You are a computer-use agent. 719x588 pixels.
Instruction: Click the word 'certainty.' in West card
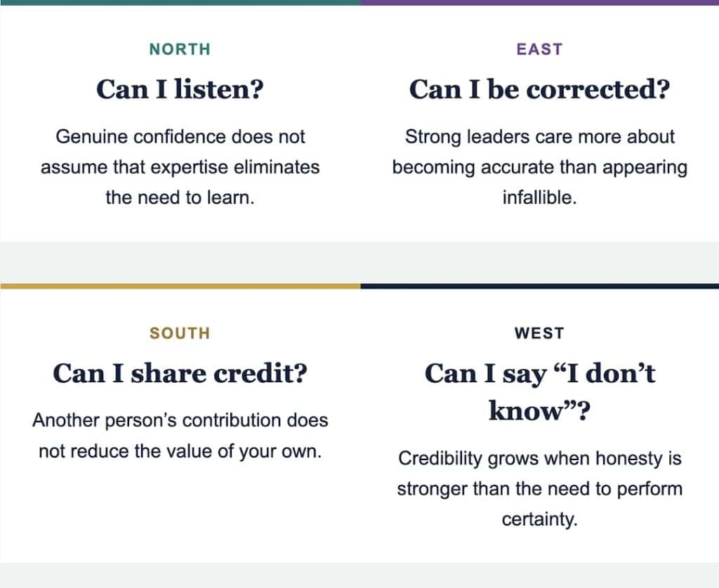539,519
